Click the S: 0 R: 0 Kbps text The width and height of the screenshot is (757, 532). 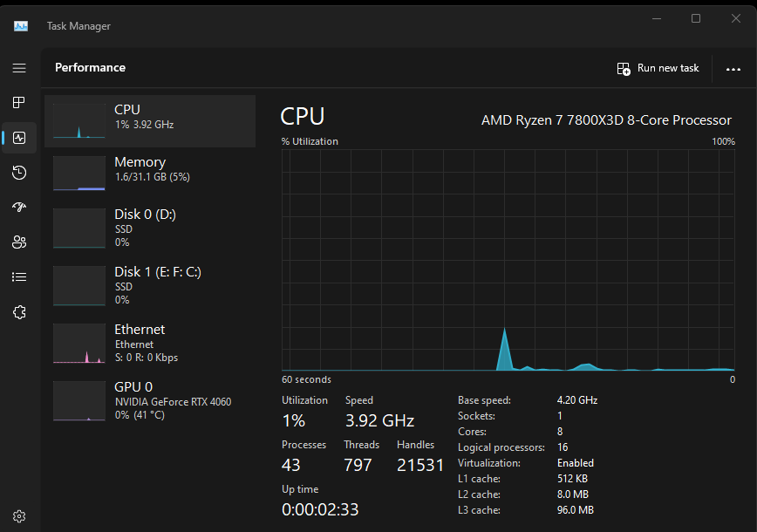coord(147,358)
